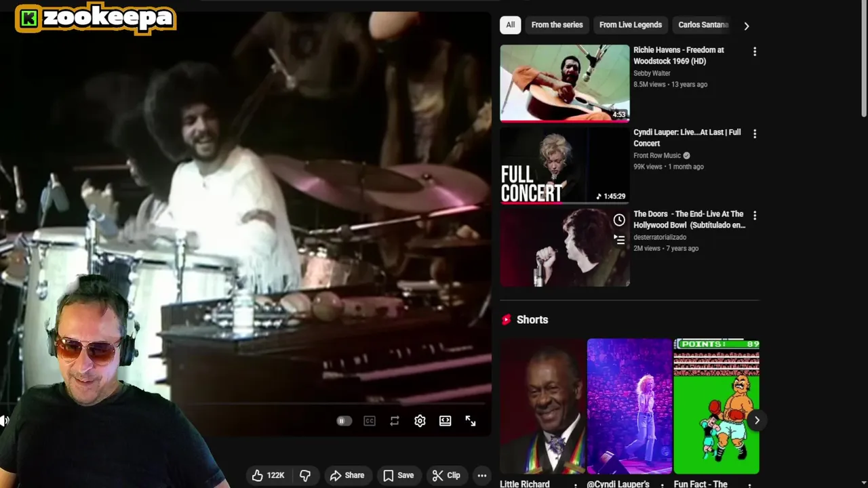Click The Doors - The End title
Screen dimensions: 868x488
pos(690,220)
